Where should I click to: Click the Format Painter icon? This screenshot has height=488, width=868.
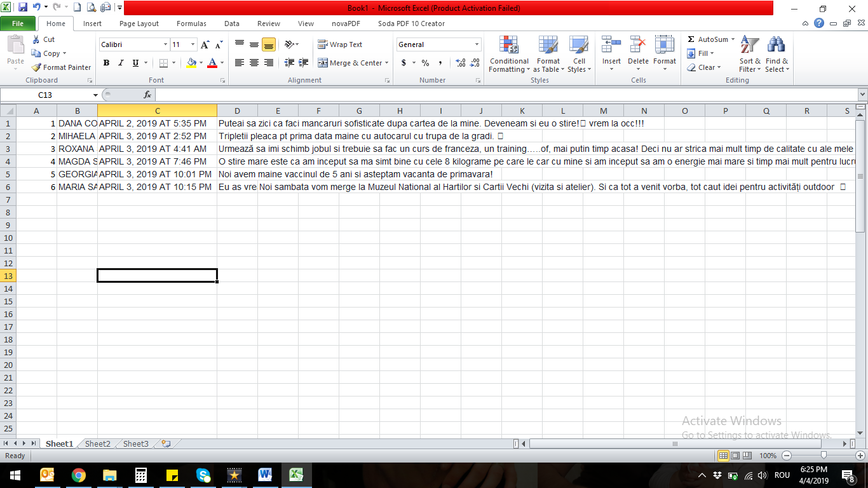37,67
